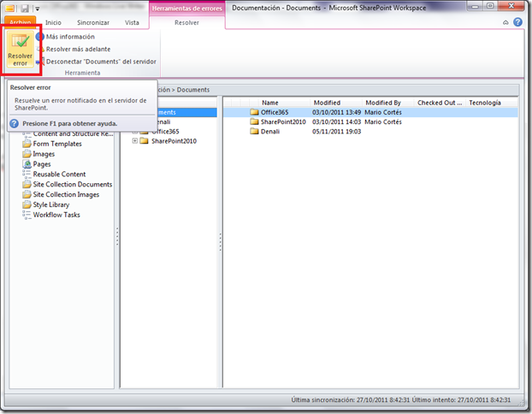Viewport: 532px width, 414px height.
Task: Click the date 03/10/2011 14:03
Action: (336, 121)
